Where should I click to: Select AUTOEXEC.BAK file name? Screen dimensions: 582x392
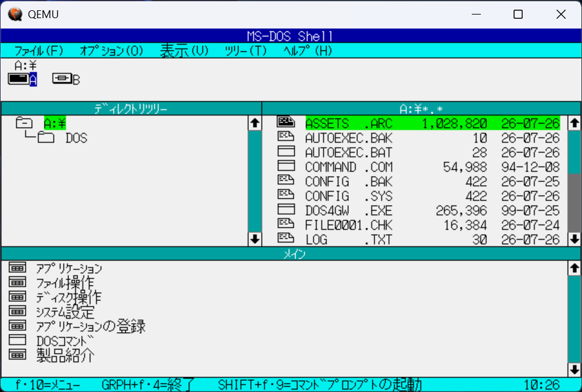pos(349,138)
